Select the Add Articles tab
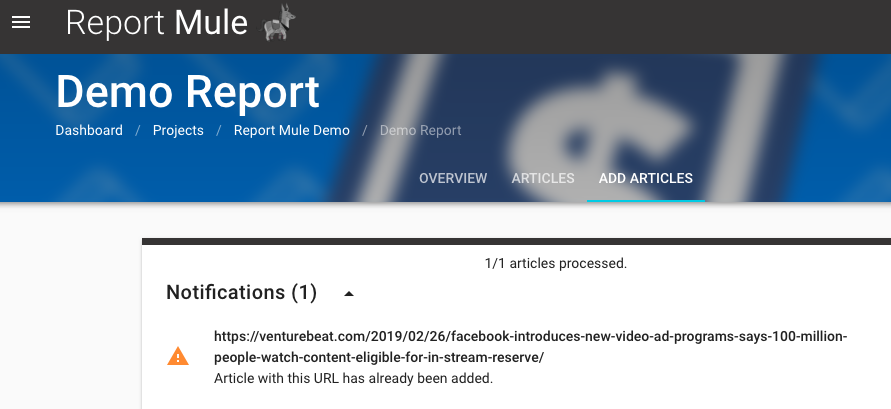 coord(645,178)
